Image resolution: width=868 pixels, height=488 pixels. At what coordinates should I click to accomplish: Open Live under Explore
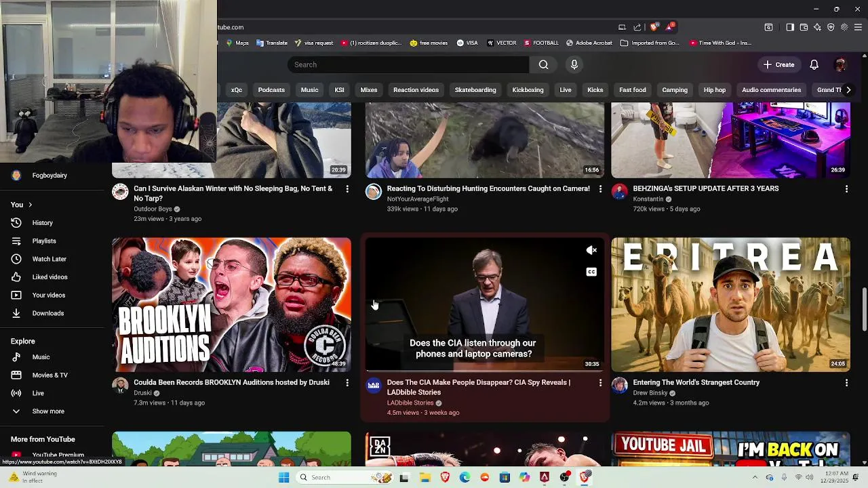click(x=38, y=393)
